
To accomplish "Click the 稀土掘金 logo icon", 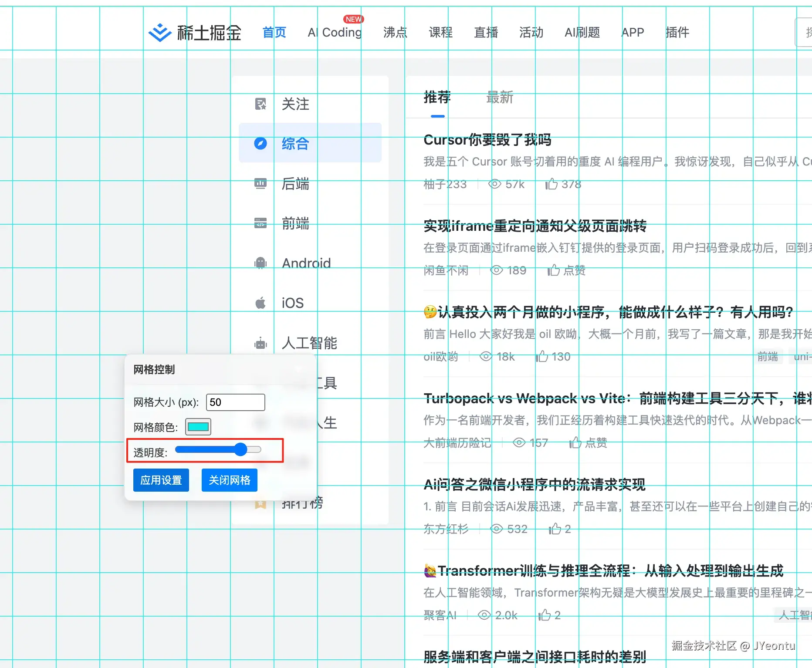I will [x=160, y=32].
